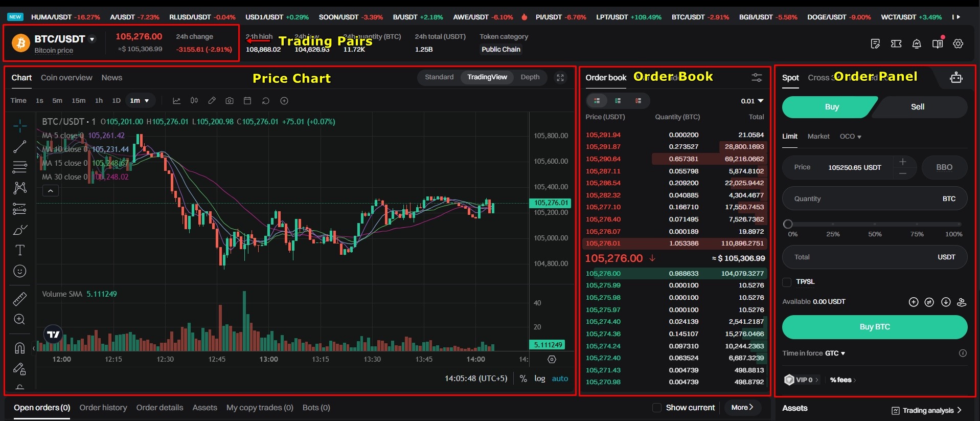Set the amount slider to 100%
Viewport: 980px width, 421px height.
tap(959, 224)
